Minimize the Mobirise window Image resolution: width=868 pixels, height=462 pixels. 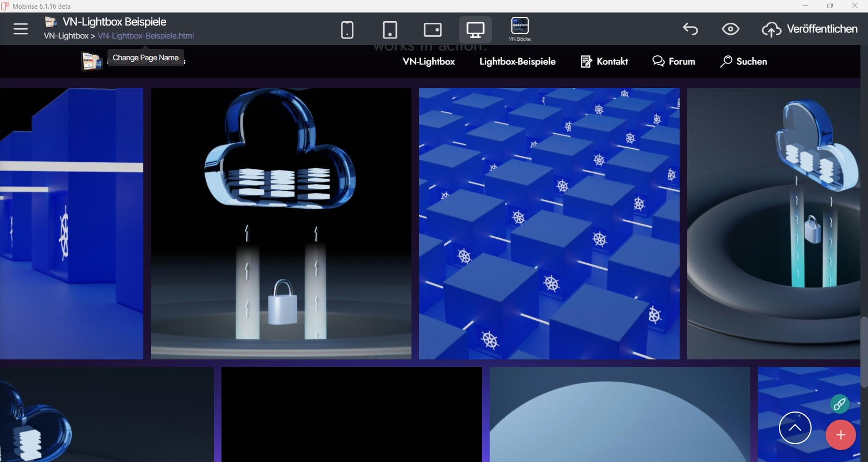pos(806,6)
